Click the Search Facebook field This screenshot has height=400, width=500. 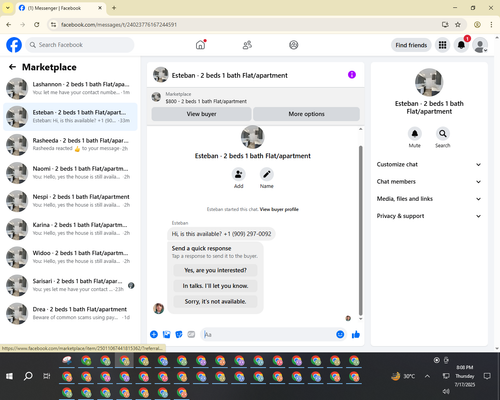pyautogui.click(x=80, y=45)
